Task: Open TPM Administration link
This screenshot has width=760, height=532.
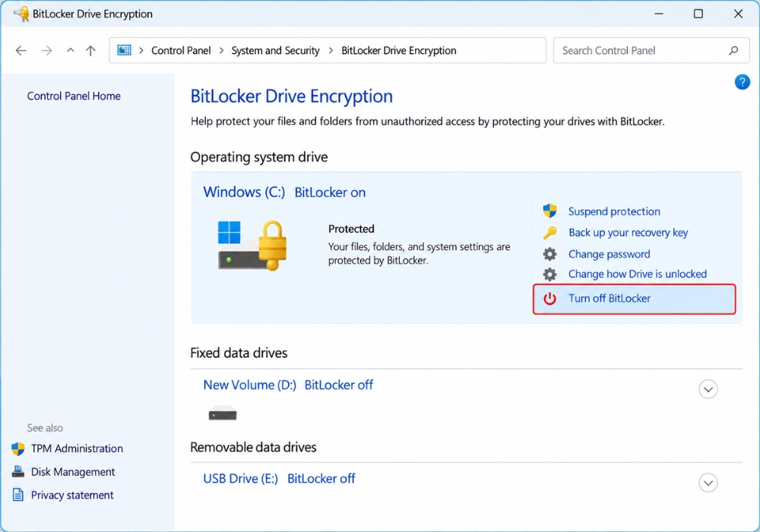Action: click(x=77, y=448)
